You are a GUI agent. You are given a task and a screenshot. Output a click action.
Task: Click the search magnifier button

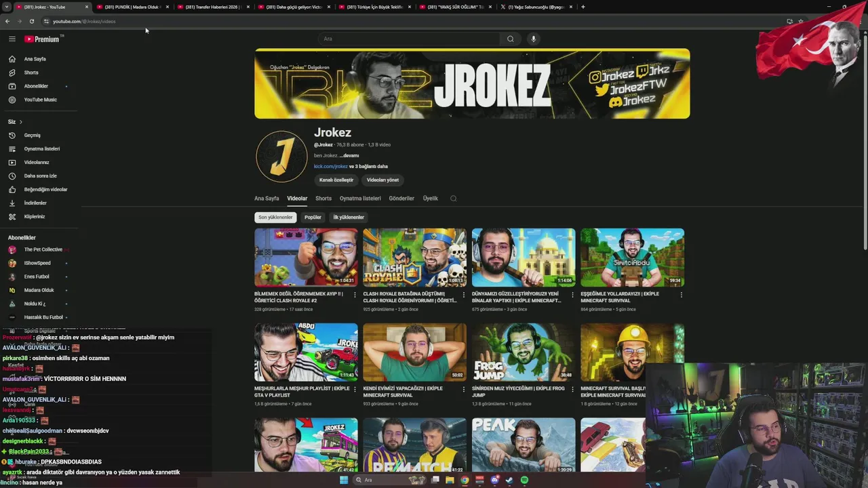click(x=511, y=39)
